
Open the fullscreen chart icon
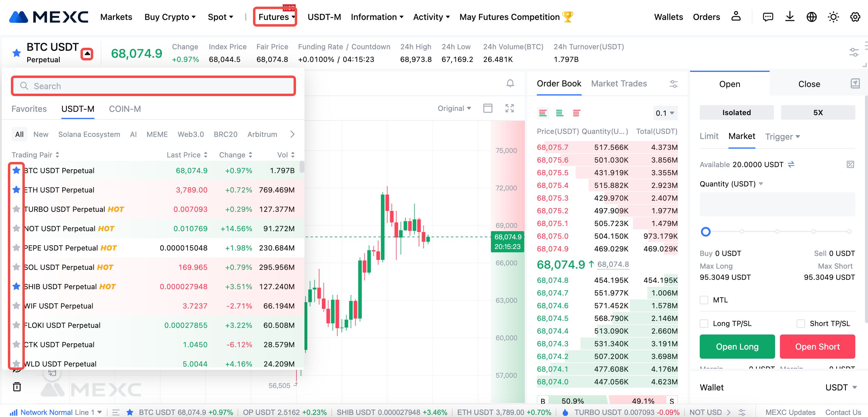(509, 108)
